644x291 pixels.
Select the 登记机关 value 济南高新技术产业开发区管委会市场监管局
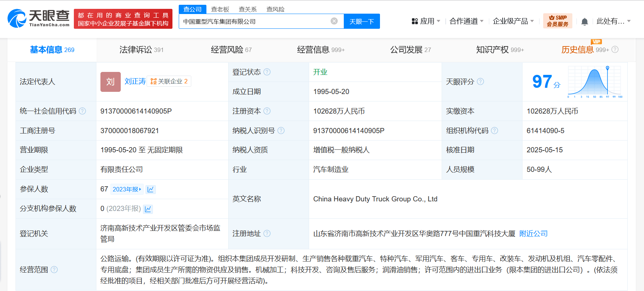click(x=160, y=233)
